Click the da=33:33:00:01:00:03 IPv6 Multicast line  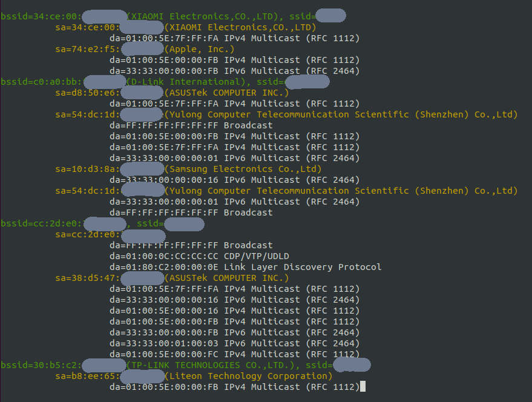[234, 343]
